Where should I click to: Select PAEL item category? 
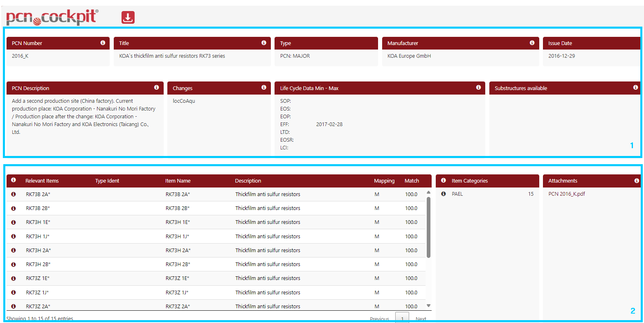pyautogui.click(x=457, y=194)
